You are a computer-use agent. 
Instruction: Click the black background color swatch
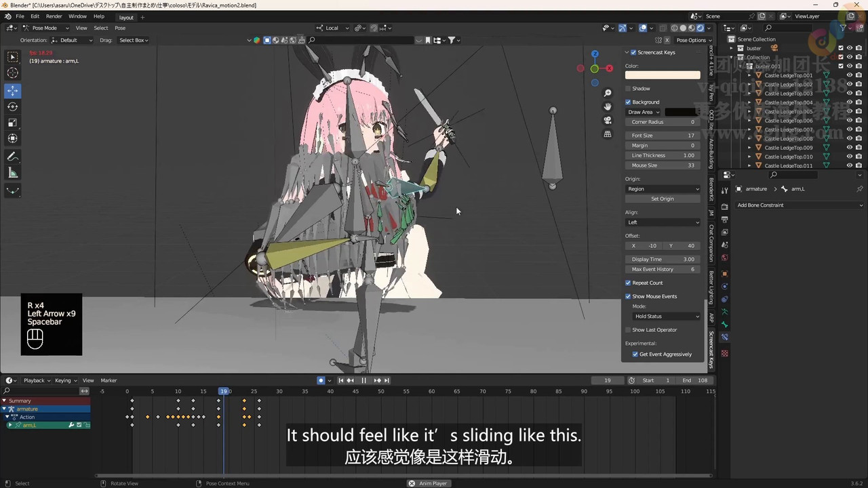click(682, 112)
